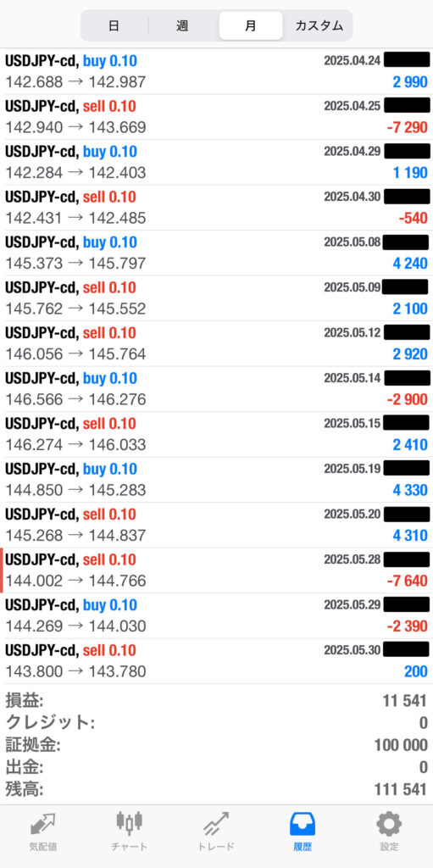The height and width of the screenshot is (868, 433).
Task: Select the 2025.04.29 buy trade row
Action: (x=217, y=162)
